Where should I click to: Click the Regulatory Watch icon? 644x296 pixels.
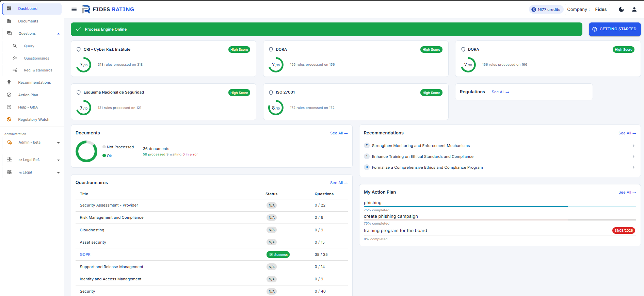[9, 119]
